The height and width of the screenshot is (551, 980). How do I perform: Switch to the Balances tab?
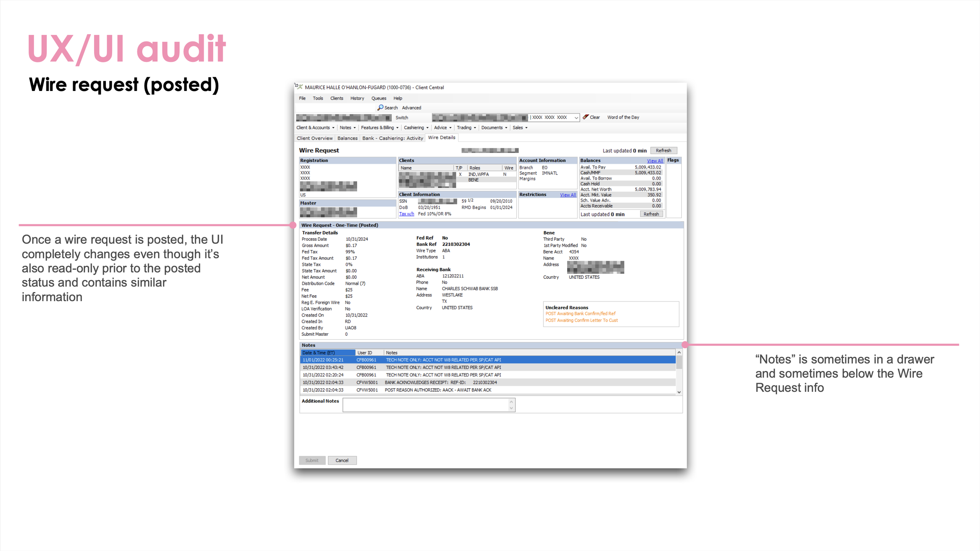click(x=347, y=138)
